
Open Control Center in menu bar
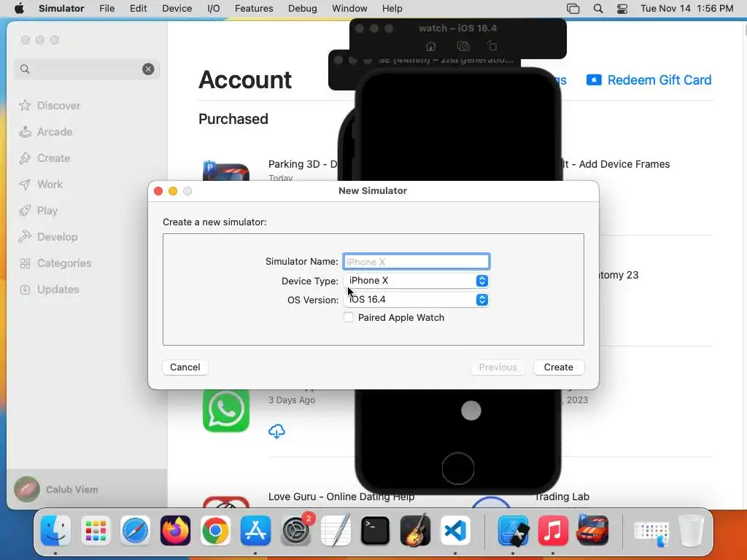pos(622,9)
